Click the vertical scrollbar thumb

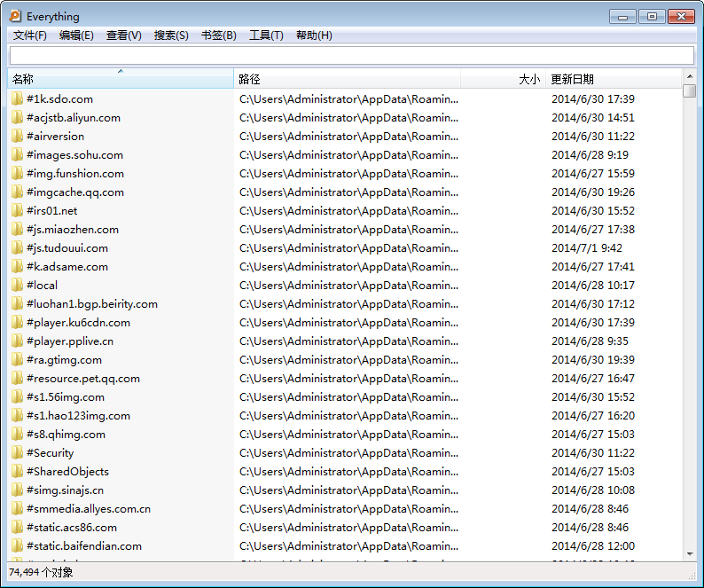pyautogui.click(x=690, y=90)
